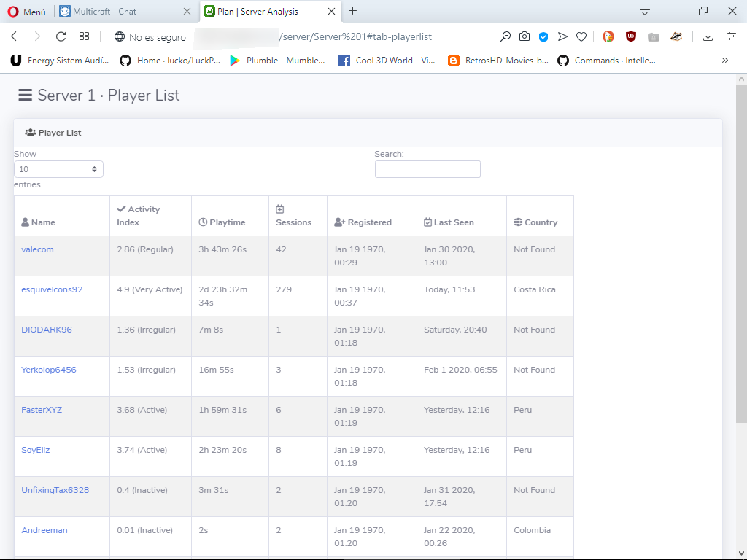This screenshot has width=747, height=560.
Task: Open the tab menu in title bar
Action: coord(645,11)
